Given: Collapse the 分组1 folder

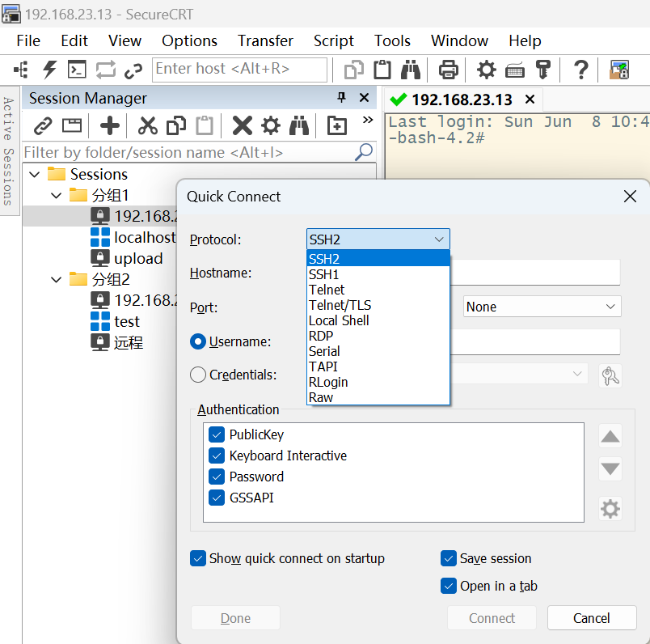Looking at the screenshot, I should [x=56, y=196].
